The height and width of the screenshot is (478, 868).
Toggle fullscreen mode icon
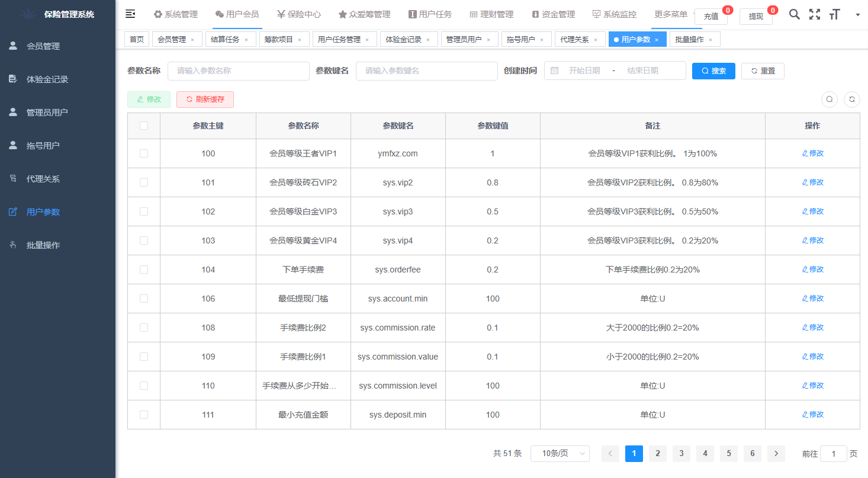tap(815, 14)
